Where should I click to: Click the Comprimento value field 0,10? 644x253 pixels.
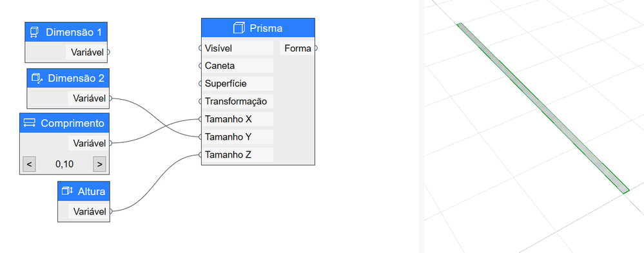[x=64, y=164]
